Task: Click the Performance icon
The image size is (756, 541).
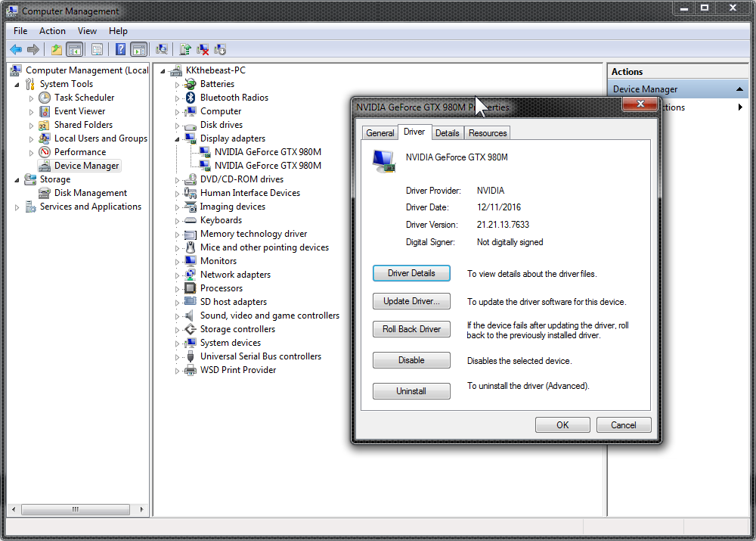Action: (45, 152)
